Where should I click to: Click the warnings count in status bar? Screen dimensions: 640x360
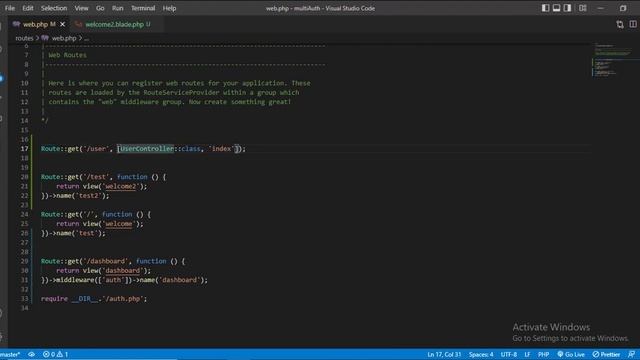pos(62,354)
